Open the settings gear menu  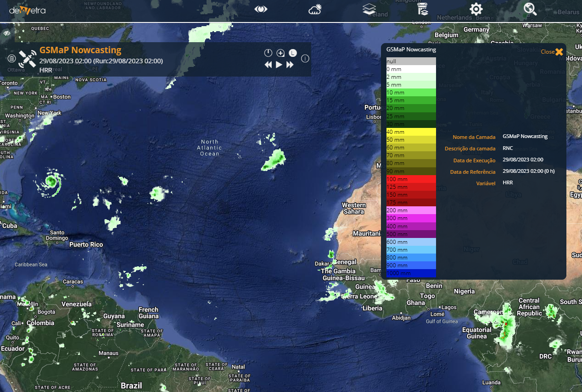pyautogui.click(x=476, y=9)
